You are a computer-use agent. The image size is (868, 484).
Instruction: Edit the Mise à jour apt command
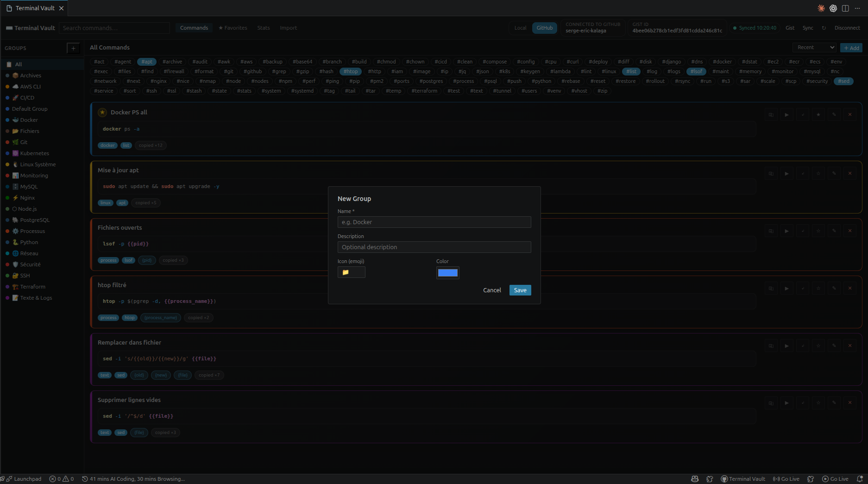pyautogui.click(x=834, y=173)
